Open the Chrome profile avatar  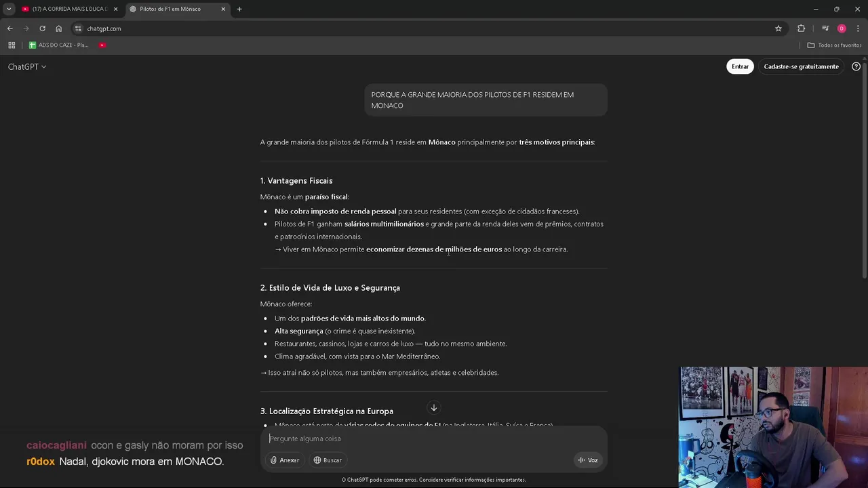click(842, 28)
